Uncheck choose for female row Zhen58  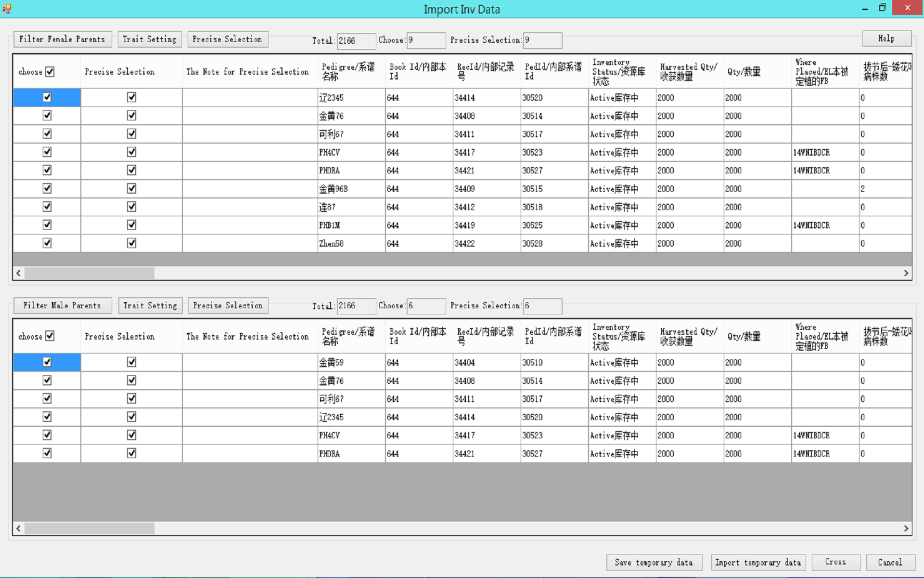point(47,243)
